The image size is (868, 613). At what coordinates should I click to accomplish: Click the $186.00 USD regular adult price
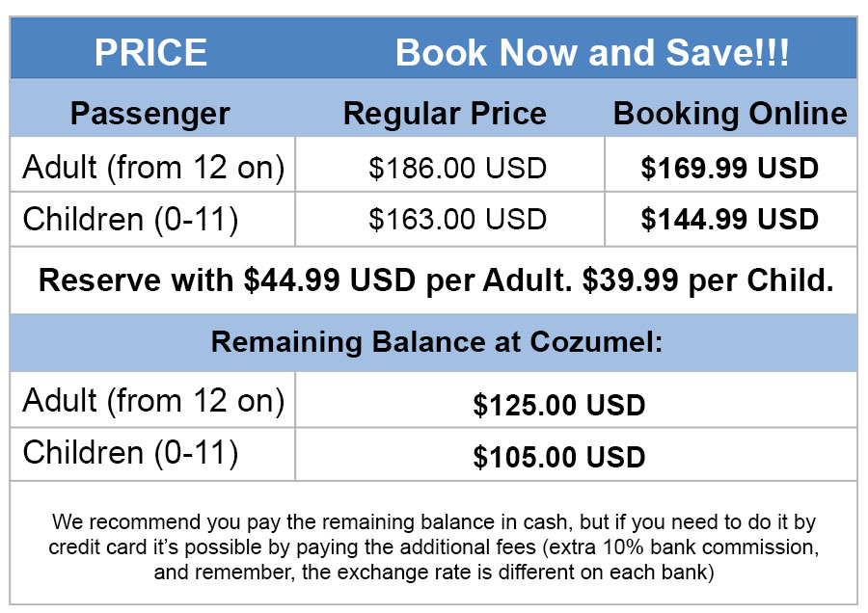pyautogui.click(x=457, y=168)
